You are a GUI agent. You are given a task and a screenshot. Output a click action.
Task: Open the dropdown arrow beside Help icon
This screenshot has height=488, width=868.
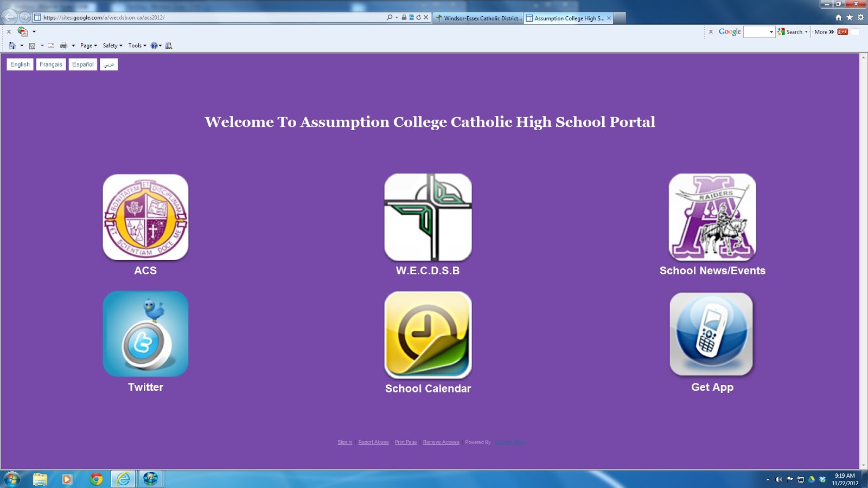160,46
